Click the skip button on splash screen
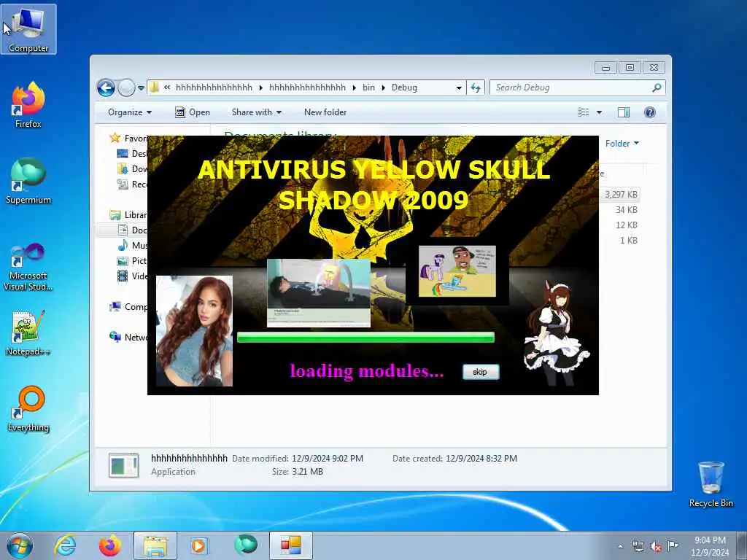Image resolution: width=747 pixels, height=560 pixels. point(481,372)
